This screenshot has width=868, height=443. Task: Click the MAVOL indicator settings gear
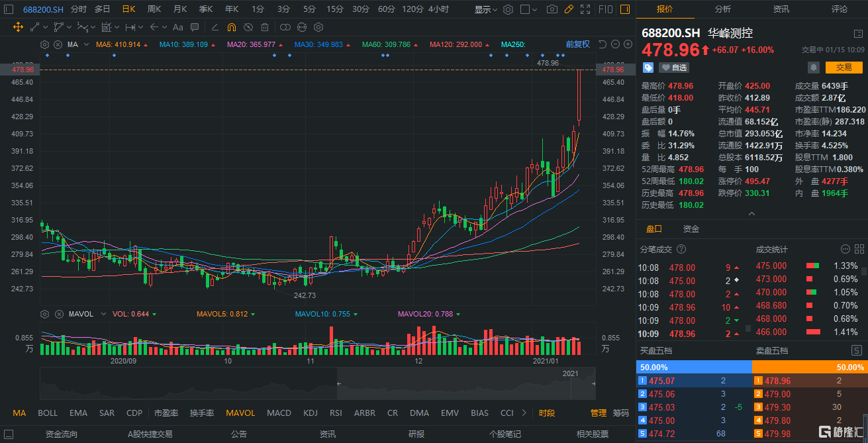(x=45, y=314)
